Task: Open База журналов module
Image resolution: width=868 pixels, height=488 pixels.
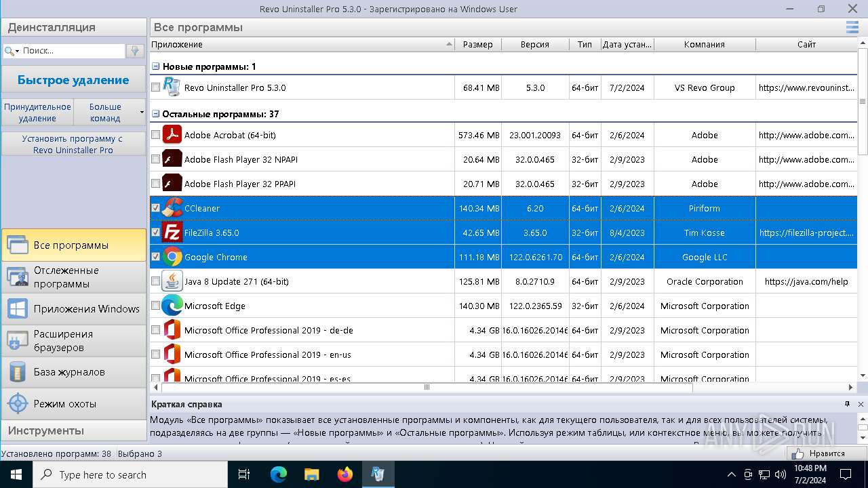Action: click(x=73, y=372)
